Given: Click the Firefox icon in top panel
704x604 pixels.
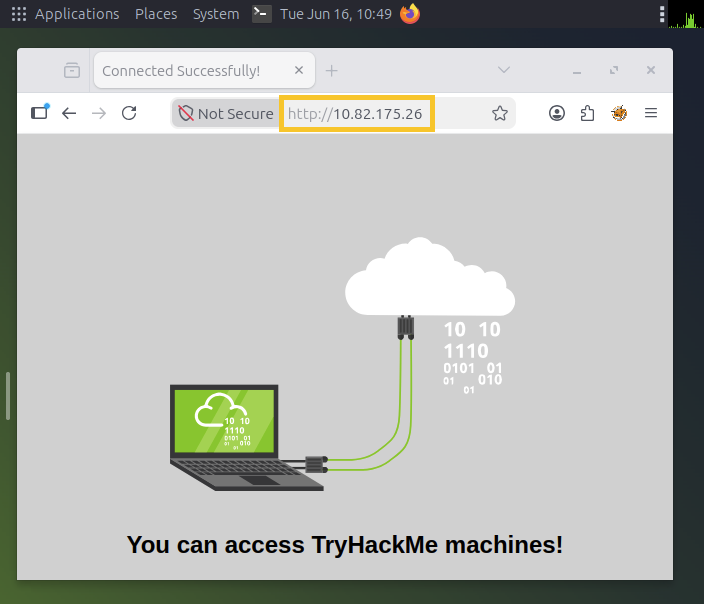Looking at the screenshot, I should point(410,14).
